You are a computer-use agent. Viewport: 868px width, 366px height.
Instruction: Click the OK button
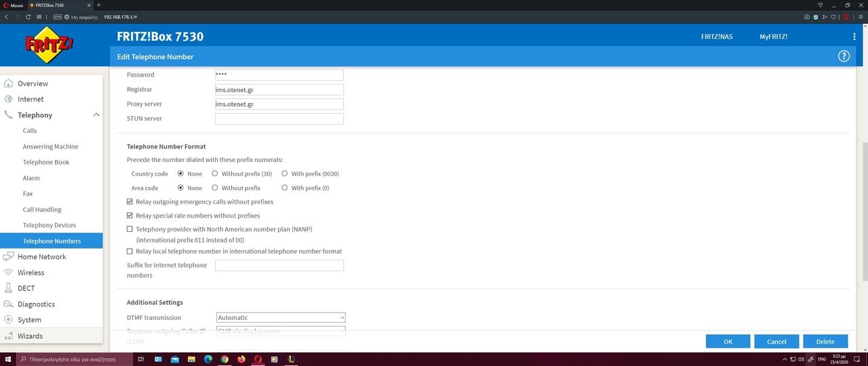(x=728, y=342)
